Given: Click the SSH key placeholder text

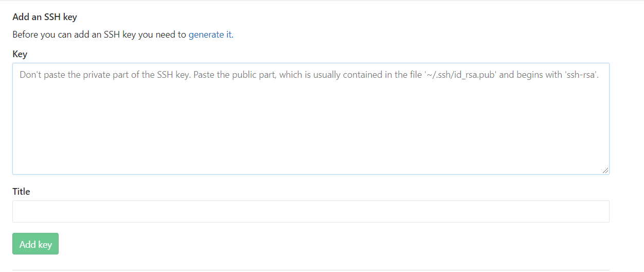Looking at the screenshot, I should tap(309, 75).
